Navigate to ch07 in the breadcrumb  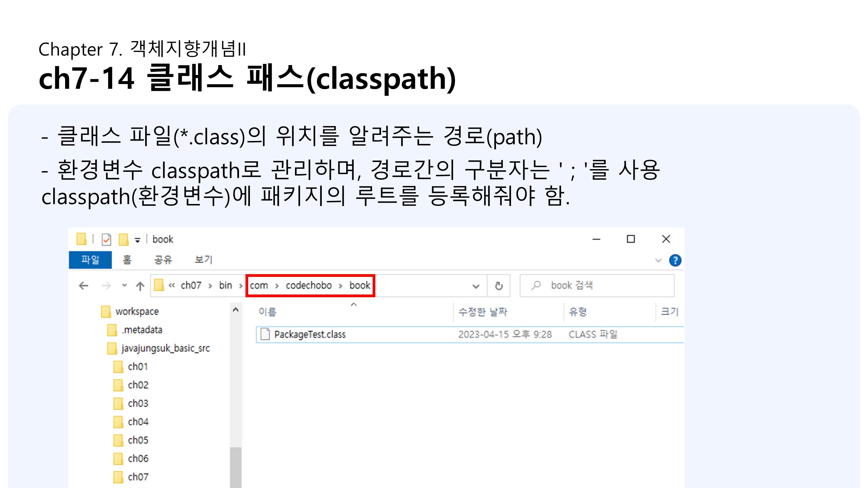[191, 285]
